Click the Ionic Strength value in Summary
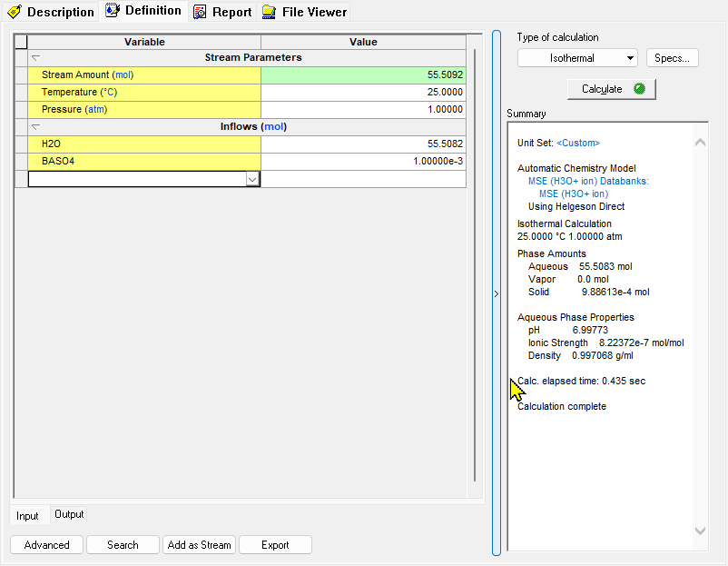728x566 pixels. coord(641,343)
